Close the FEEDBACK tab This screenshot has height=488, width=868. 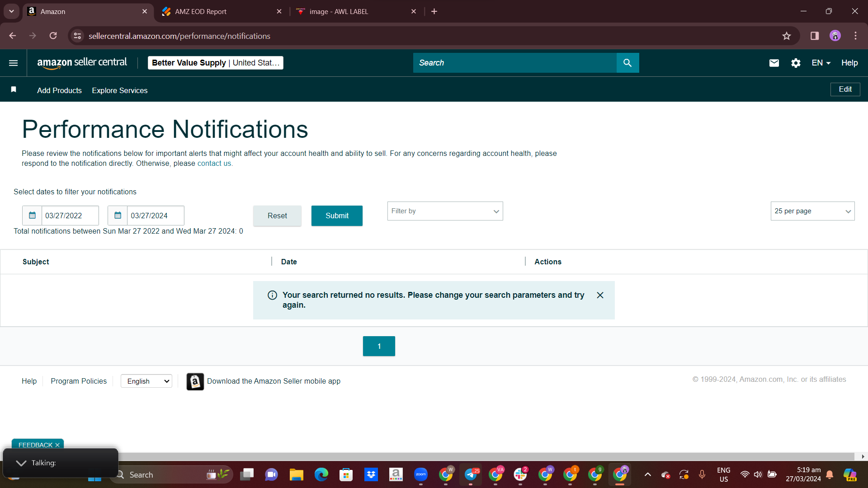click(57, 445)
